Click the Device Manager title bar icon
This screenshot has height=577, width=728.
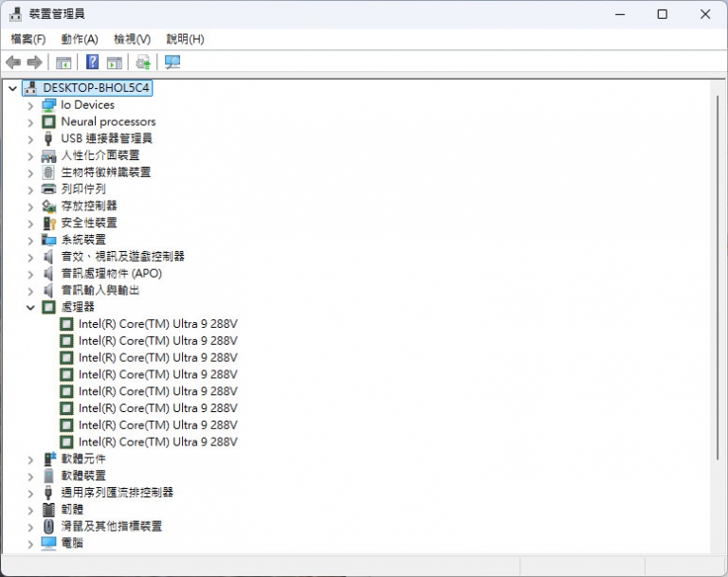pos(15,14)
